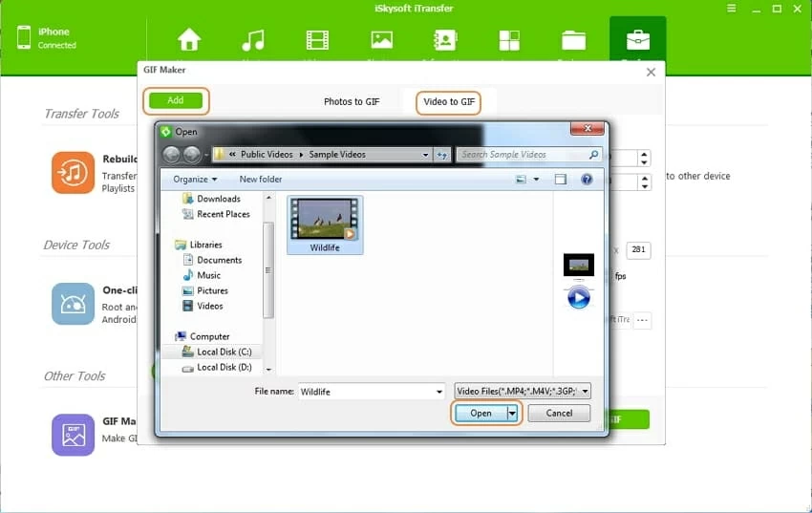Open the Toolbox briefcase icon
The width and height of the screenshot is (812, 513).
pyautogui.click(x=637, y=40)
